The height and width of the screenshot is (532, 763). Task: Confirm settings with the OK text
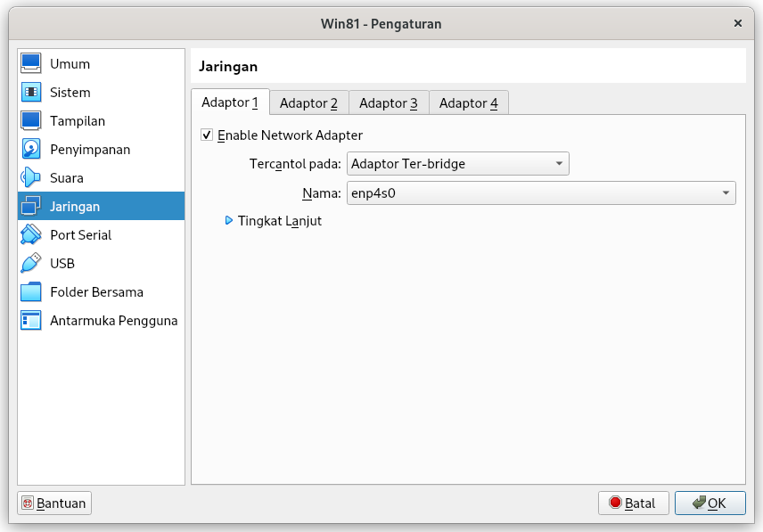tap(717, 503)
